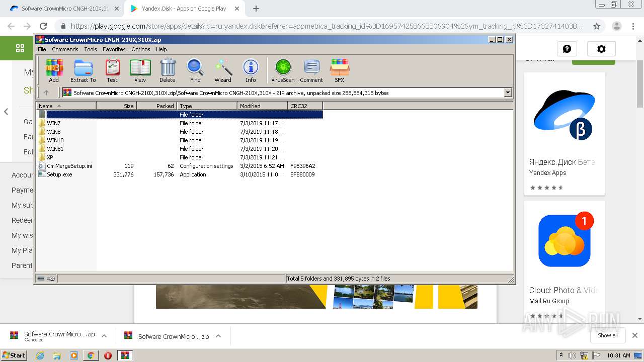The width and height of the screenshot is (644, 362).
Task: Open the Google apps grid icon
Action: tap(20, 48)
